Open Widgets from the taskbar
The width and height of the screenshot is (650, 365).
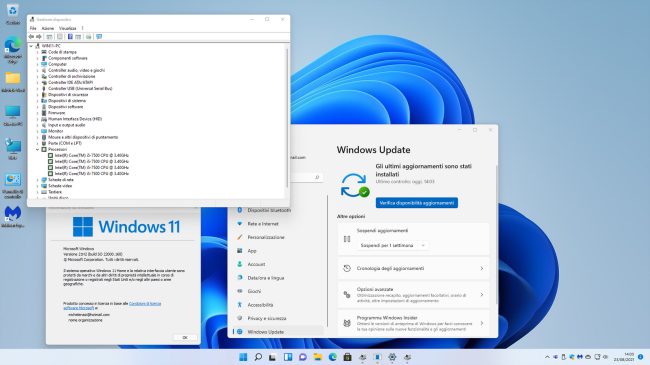288,357
